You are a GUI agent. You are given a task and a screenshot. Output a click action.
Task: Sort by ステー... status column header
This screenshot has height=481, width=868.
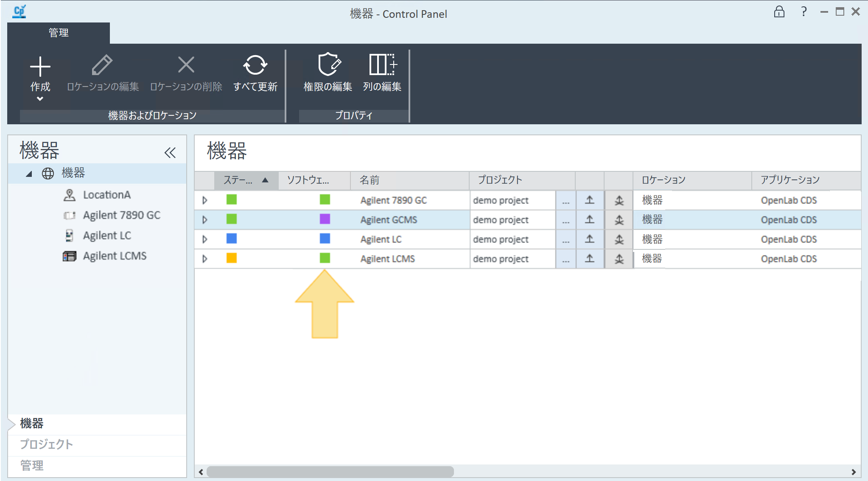click(246, 180)
